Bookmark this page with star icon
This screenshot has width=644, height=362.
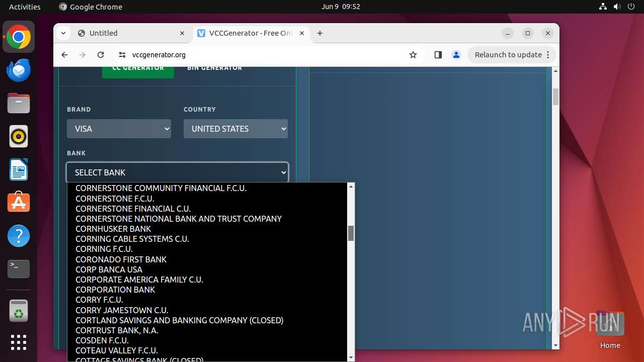tap(413, 55)
